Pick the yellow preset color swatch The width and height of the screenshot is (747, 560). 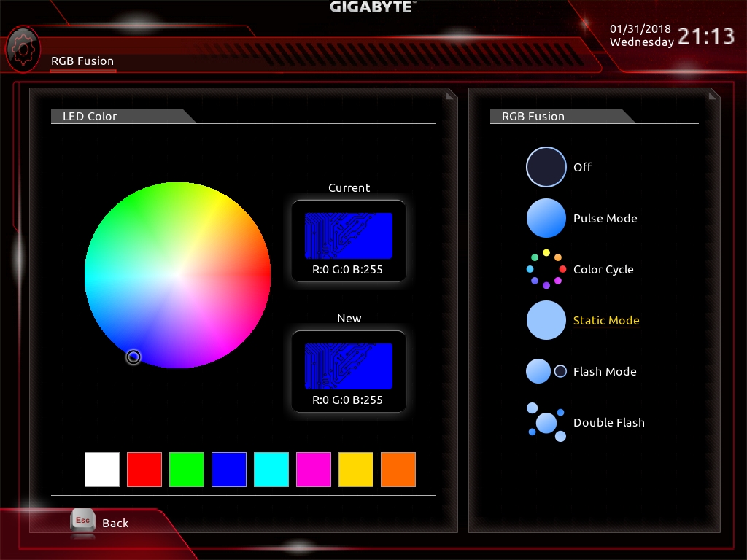tap(356, 470)
